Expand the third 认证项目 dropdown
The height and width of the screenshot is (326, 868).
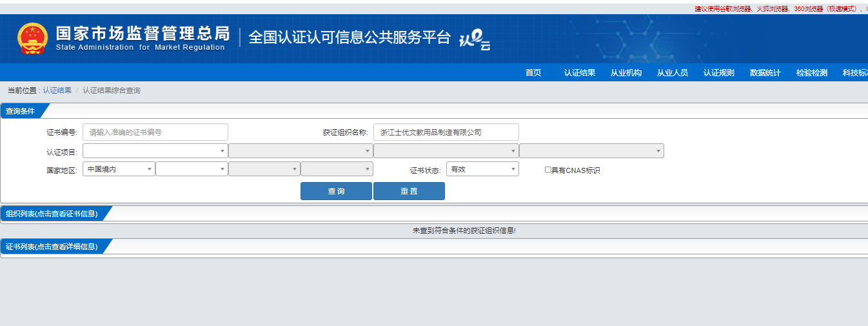click(x=446, y=151)
